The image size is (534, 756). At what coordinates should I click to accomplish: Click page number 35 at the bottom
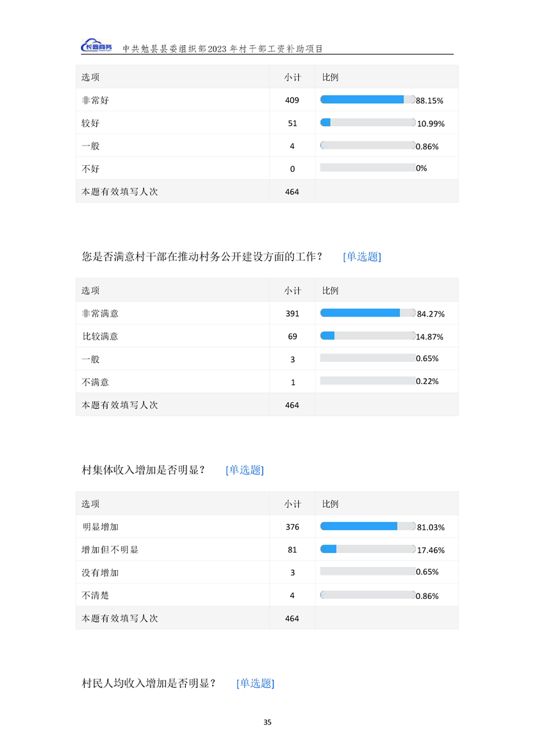267,722
